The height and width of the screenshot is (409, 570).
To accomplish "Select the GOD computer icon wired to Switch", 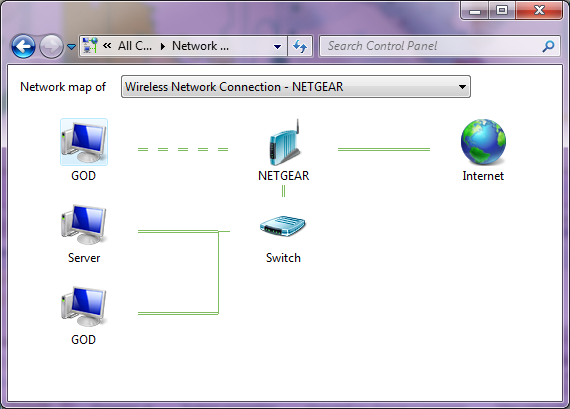I will (84, 306).
